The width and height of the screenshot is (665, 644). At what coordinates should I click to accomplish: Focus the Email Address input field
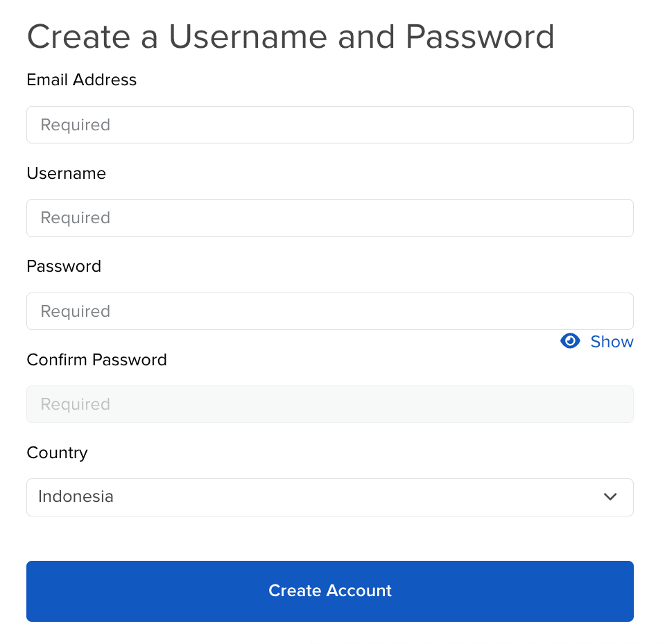(x=329, y=125)
